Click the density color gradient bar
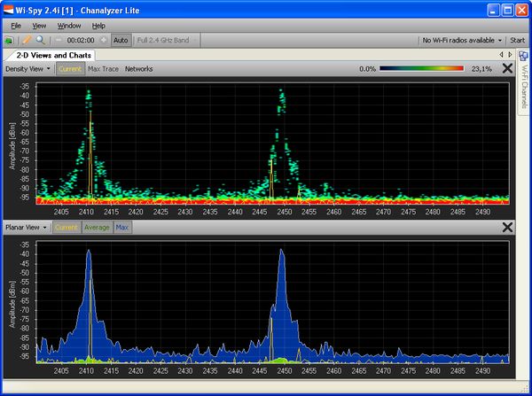 [x=421, y=68]
